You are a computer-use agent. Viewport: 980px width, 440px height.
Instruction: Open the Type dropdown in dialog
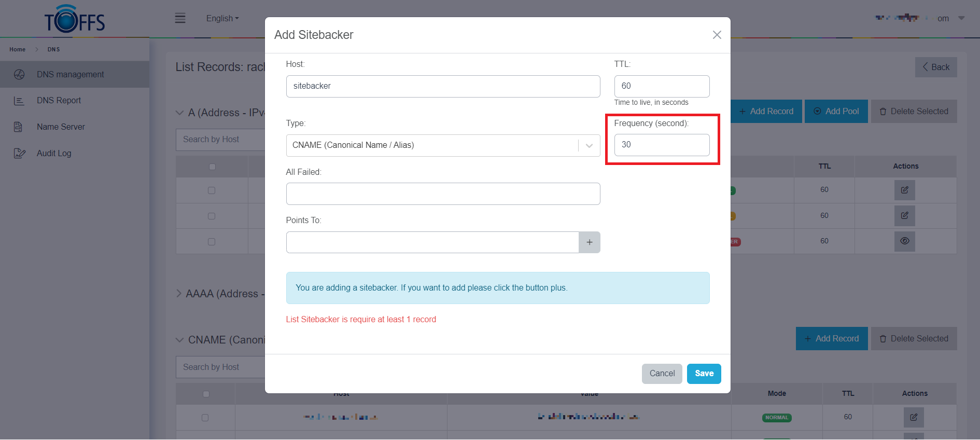(x=443, y=145)
